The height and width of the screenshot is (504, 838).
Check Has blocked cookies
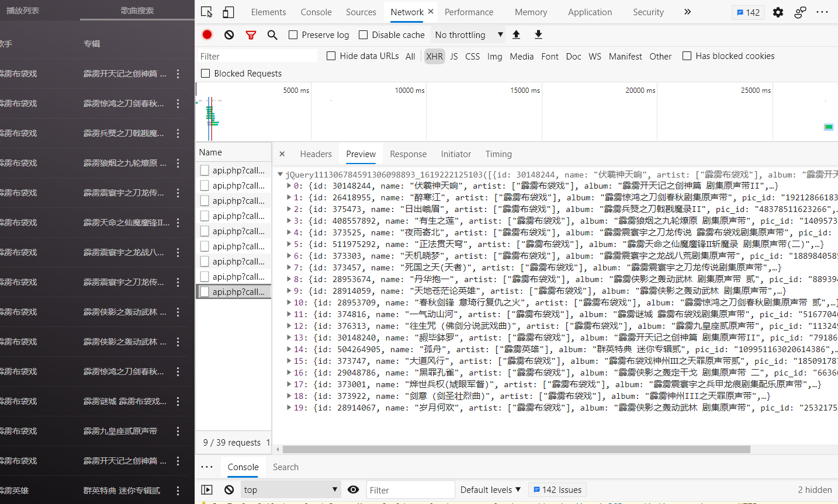point(687,56)
